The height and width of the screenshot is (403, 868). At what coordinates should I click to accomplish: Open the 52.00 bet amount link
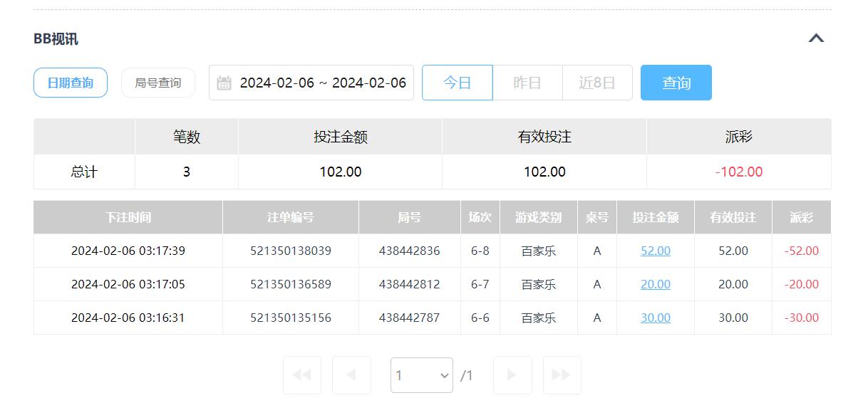tap(655, 251)
